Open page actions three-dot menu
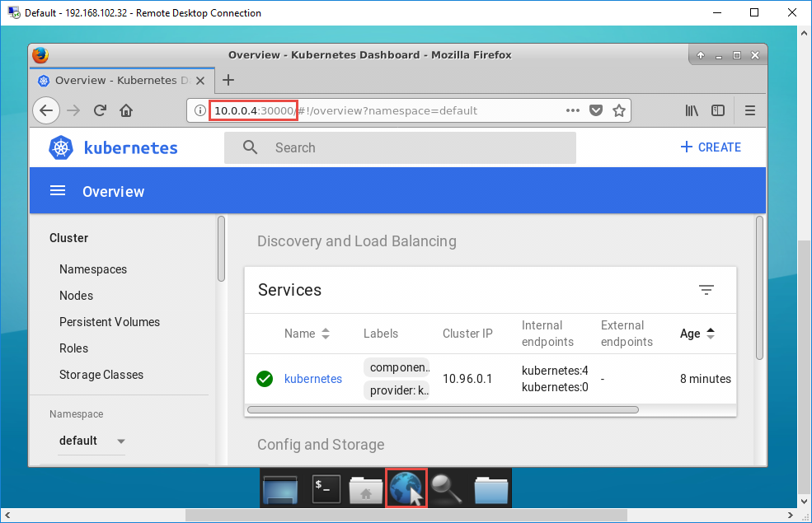This screenshot has height=523, width=812. 573,110
